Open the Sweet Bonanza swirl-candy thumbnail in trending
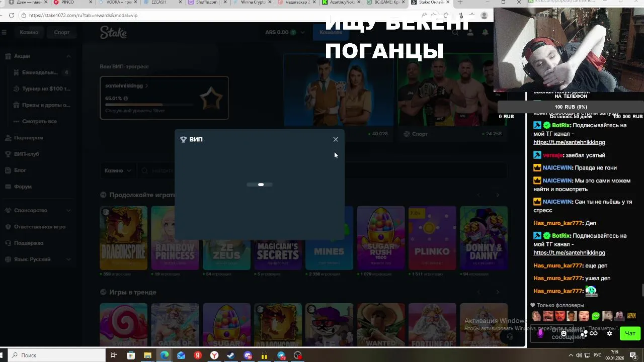 point(124,325)
